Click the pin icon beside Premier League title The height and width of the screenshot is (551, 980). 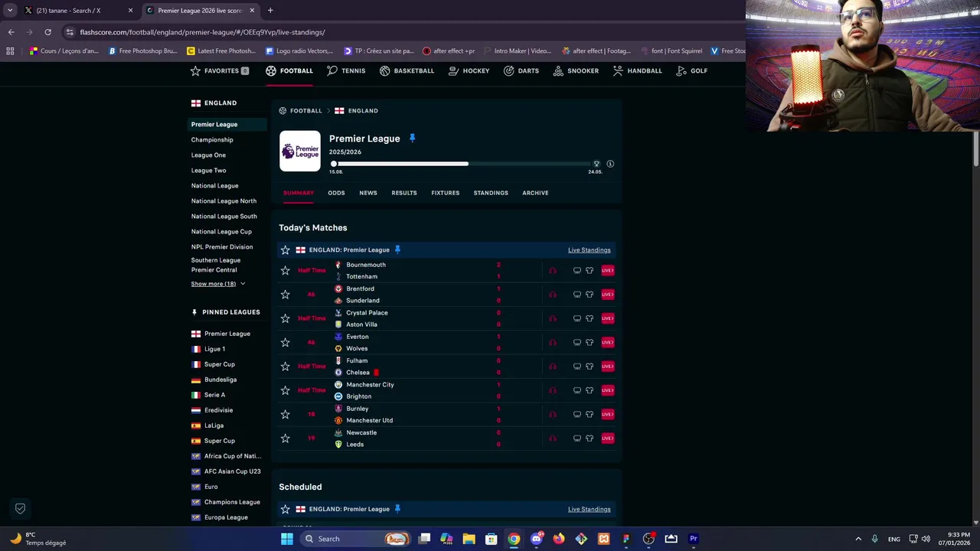pyautogui.click(x=412, y=139)
